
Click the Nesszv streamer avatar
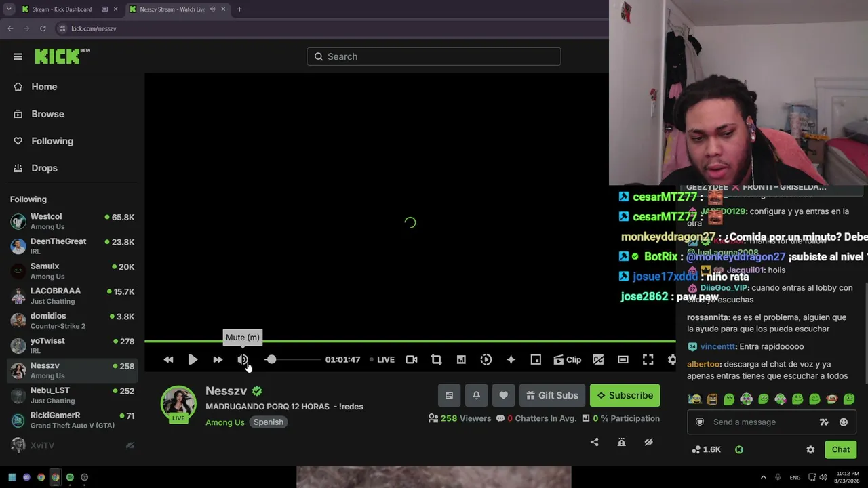click(x=178, y=404)
